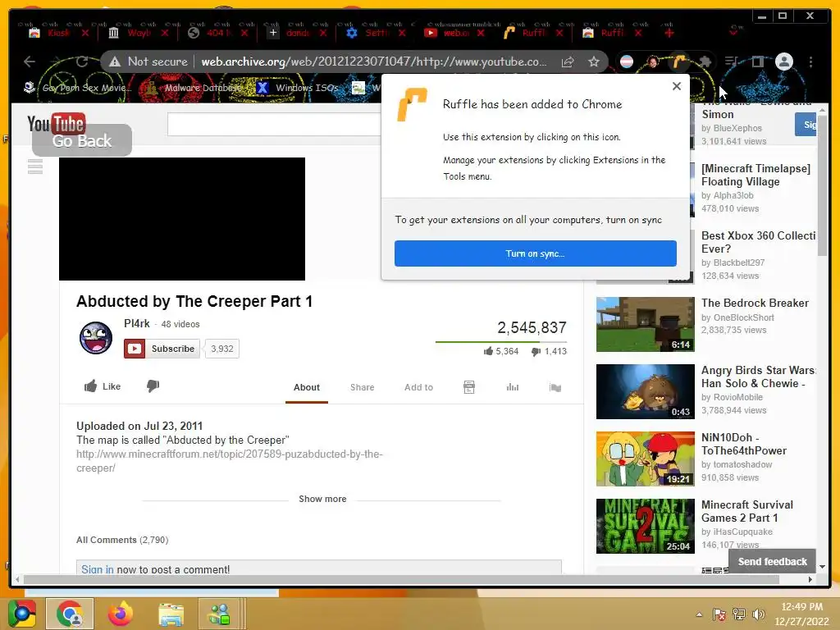The width and height of the screenshot is (840, 630).
Task: Open the volume speaker tray icon
Action: click(x=759, y=614)
